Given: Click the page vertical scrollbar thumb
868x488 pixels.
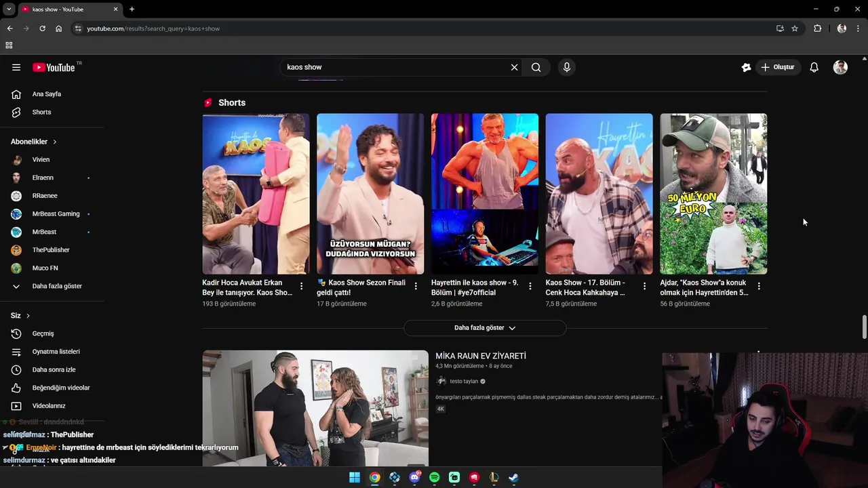Looking at the screenshot, I should [864, 327].
